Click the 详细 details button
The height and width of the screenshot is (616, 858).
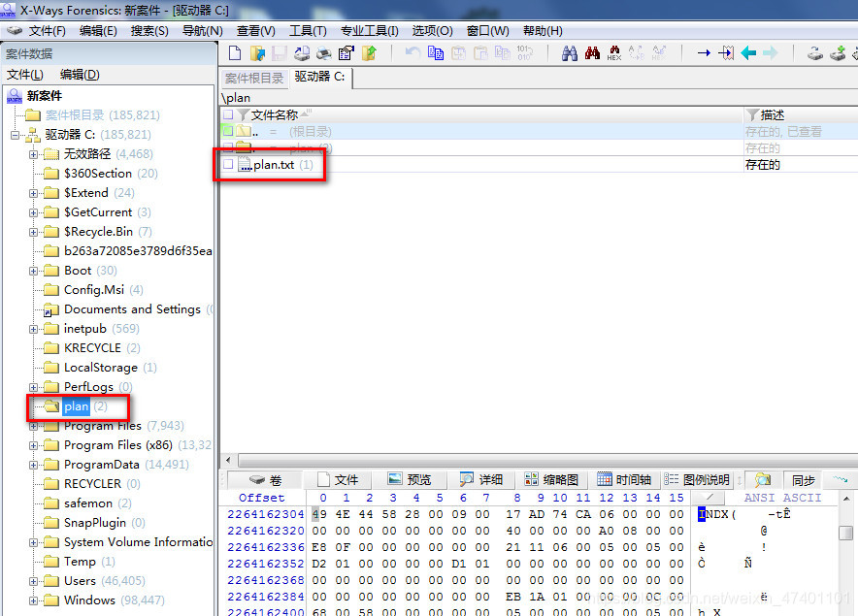point(481,480)
